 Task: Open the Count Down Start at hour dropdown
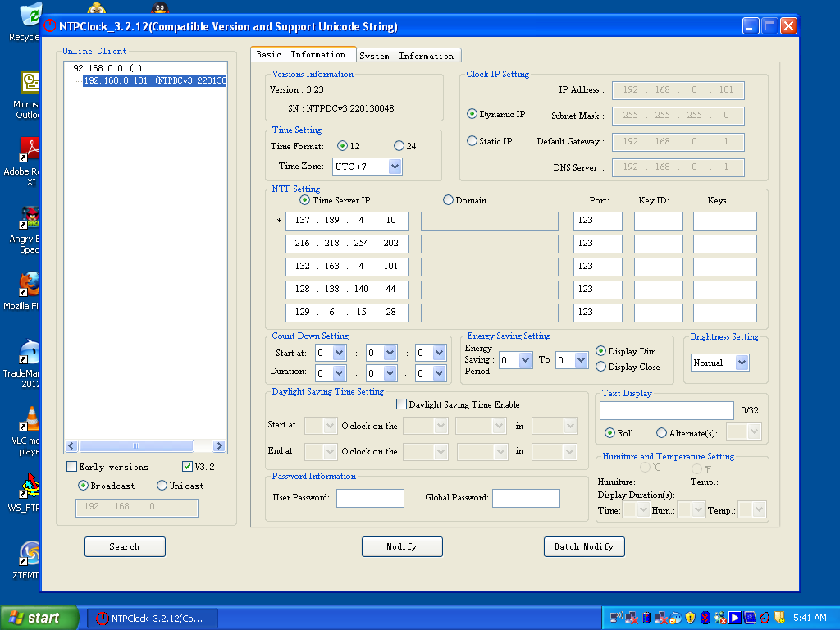pos(340,353)
